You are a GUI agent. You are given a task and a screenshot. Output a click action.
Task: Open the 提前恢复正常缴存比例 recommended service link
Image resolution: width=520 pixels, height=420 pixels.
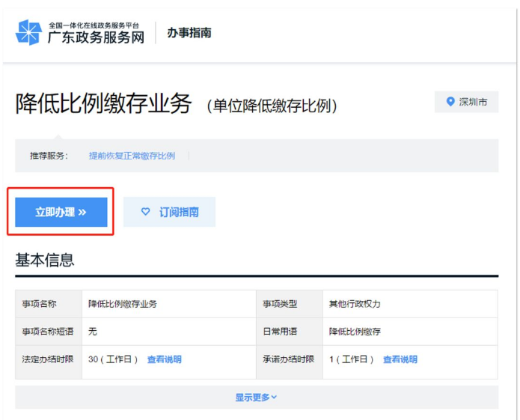click(132, 156)
